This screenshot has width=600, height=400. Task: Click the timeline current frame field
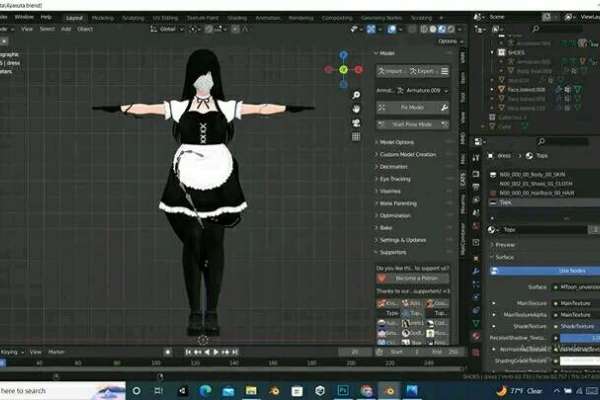[355, 352]
